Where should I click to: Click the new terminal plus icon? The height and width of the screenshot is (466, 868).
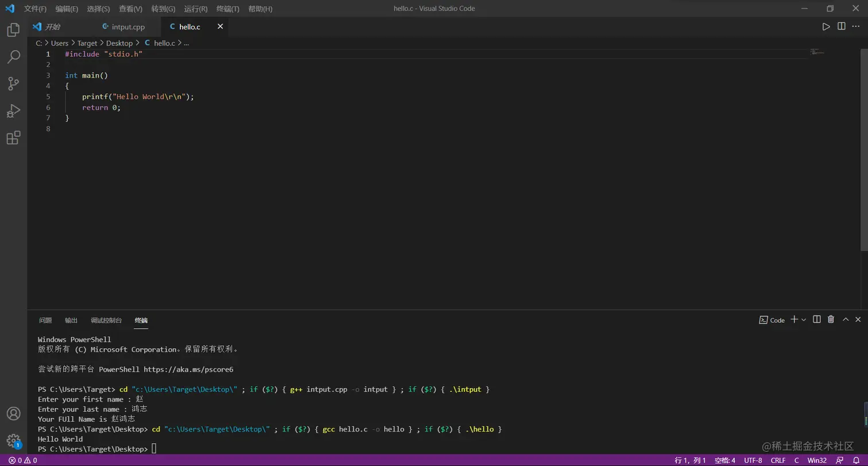794,319
